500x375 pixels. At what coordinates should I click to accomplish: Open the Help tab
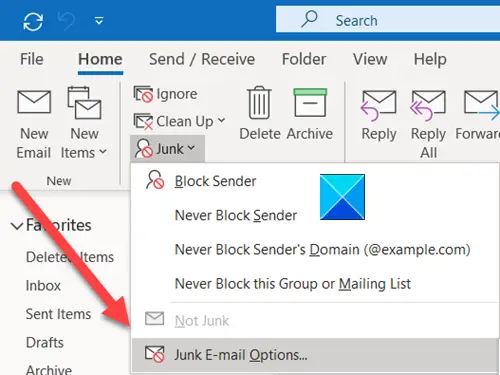coord(430,60)
